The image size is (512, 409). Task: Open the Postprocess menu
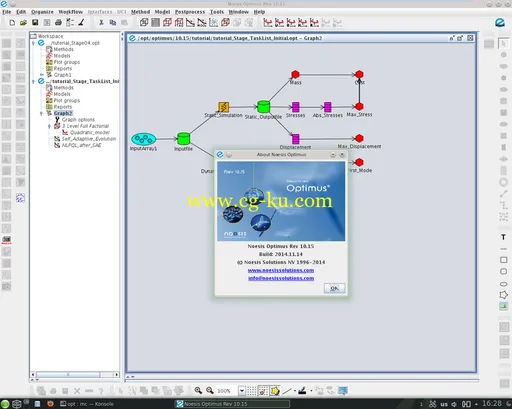[x=190, y=12]
